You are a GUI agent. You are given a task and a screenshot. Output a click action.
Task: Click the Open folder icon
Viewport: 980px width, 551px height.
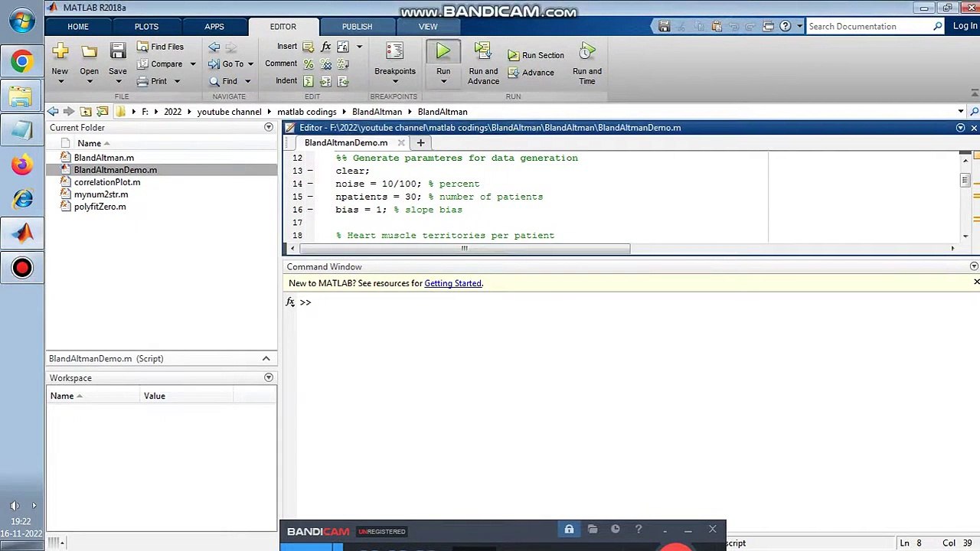click(89, 52)
